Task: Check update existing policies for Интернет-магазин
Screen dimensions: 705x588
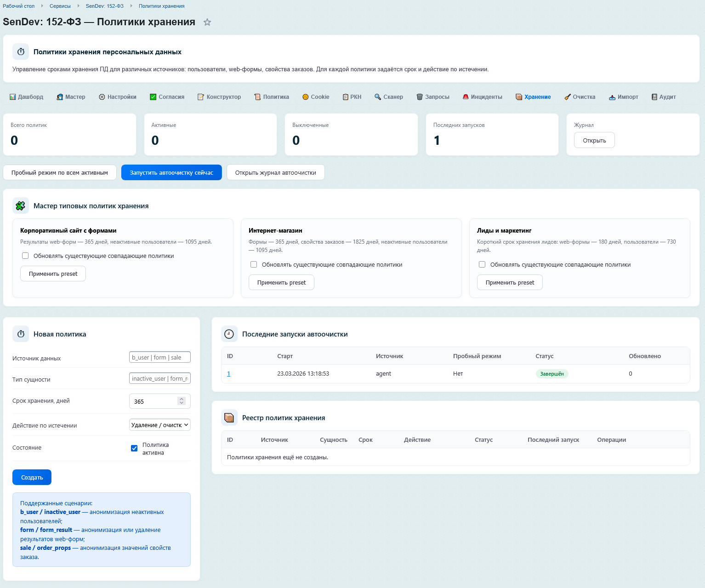Action: coord(254,264)
